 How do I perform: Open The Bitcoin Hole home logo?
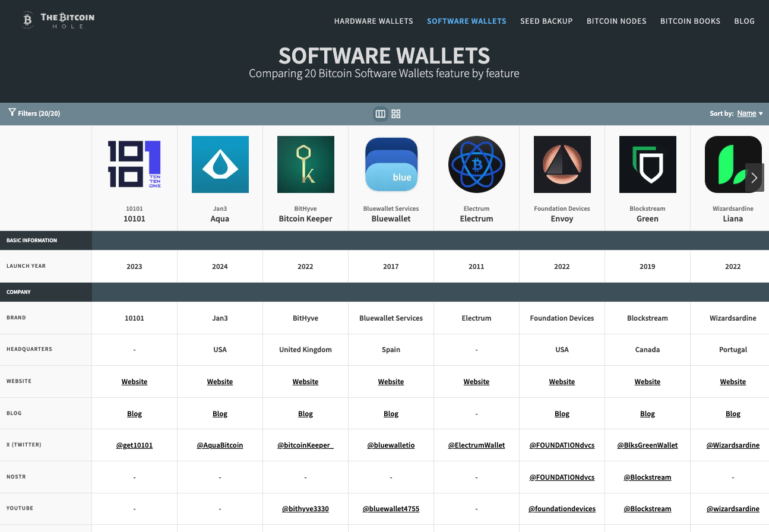pyautogui.click(x=57, y=21)
